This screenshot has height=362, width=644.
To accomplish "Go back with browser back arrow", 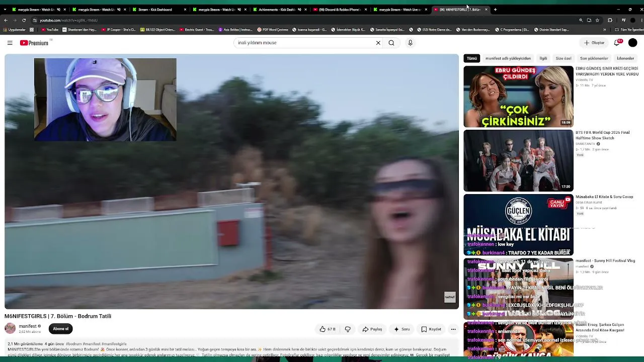I will click(x=6, y=20).
